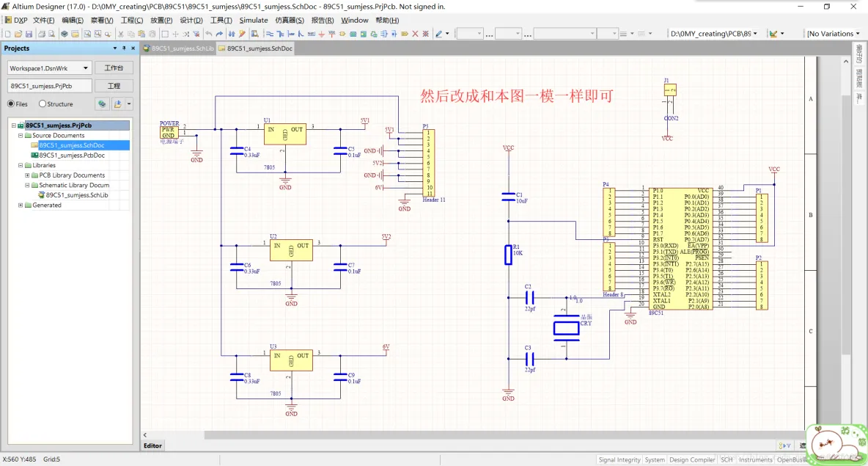Open an existing document folder icon
This screenshot has width=868, height=466.
point(18,34)
